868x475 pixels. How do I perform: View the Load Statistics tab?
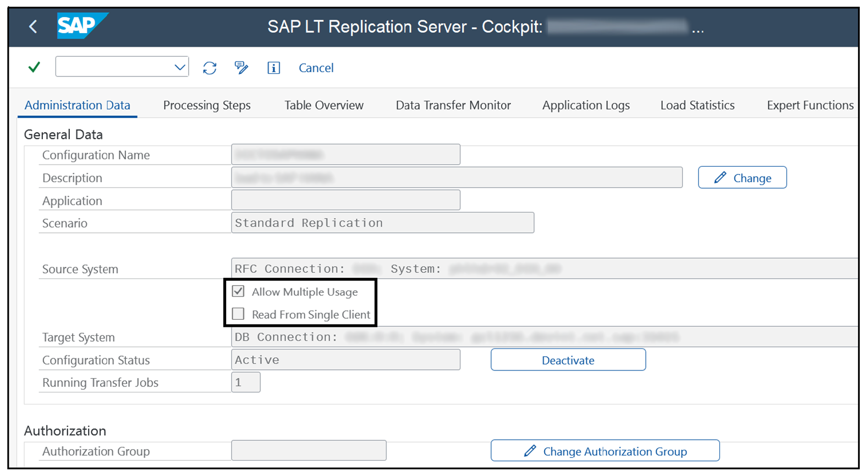(697, 105)
